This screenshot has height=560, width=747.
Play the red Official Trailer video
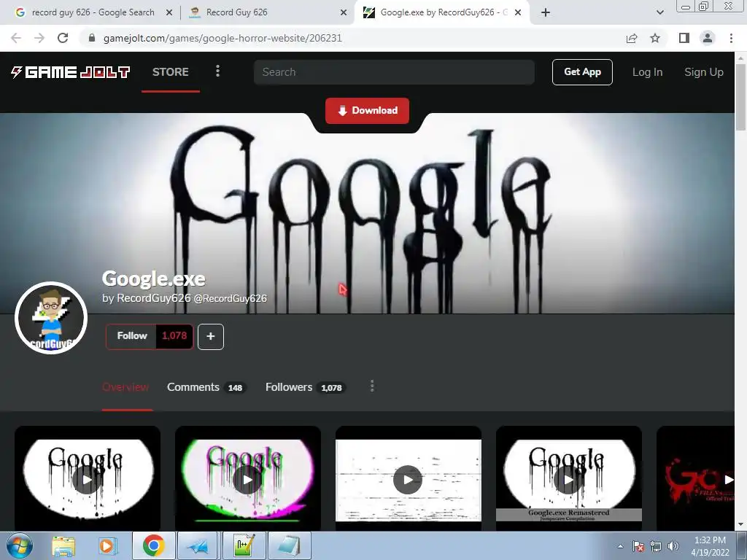pyautogui.click(x=695, y=479)
